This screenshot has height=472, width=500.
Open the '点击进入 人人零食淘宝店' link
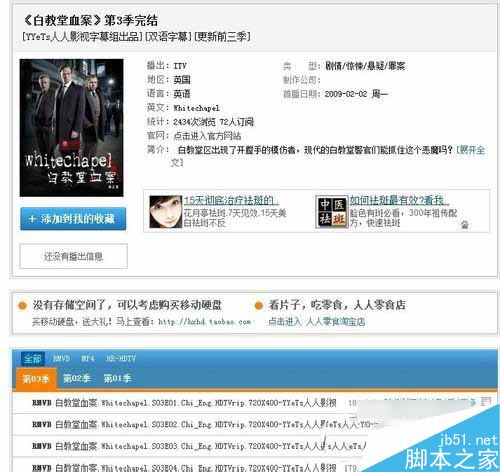coord(317,322)
